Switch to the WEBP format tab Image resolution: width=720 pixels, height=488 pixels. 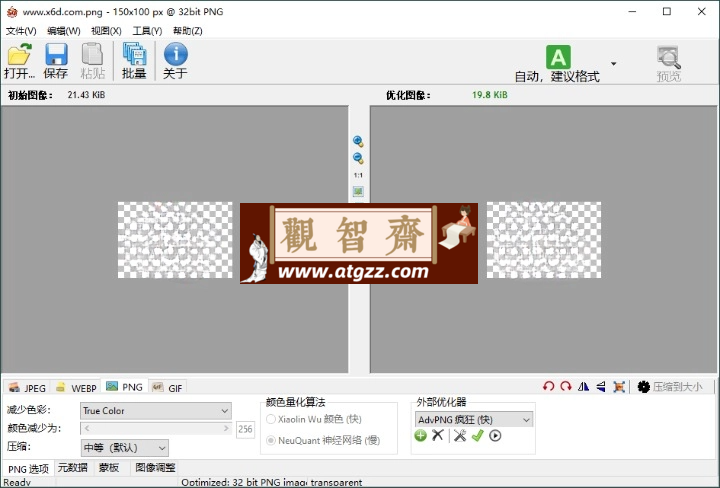(76, 388)
